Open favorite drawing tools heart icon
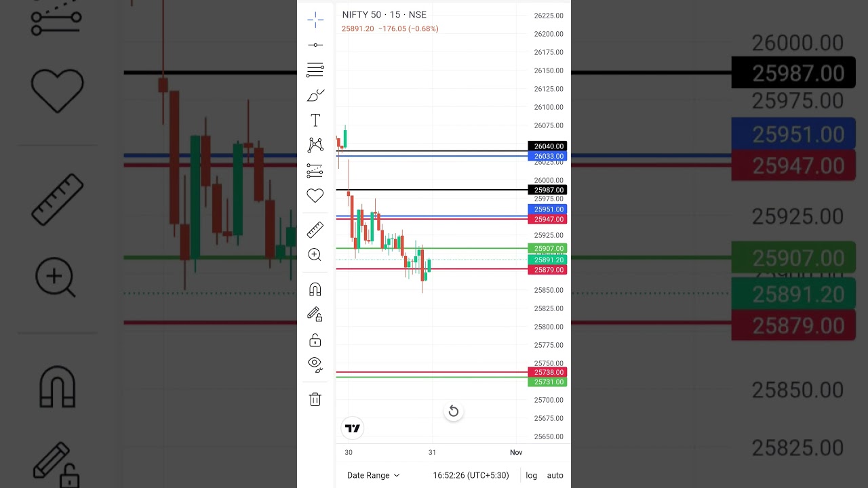The height and width of the screenshot is (488, 868). tap(315, 195)
